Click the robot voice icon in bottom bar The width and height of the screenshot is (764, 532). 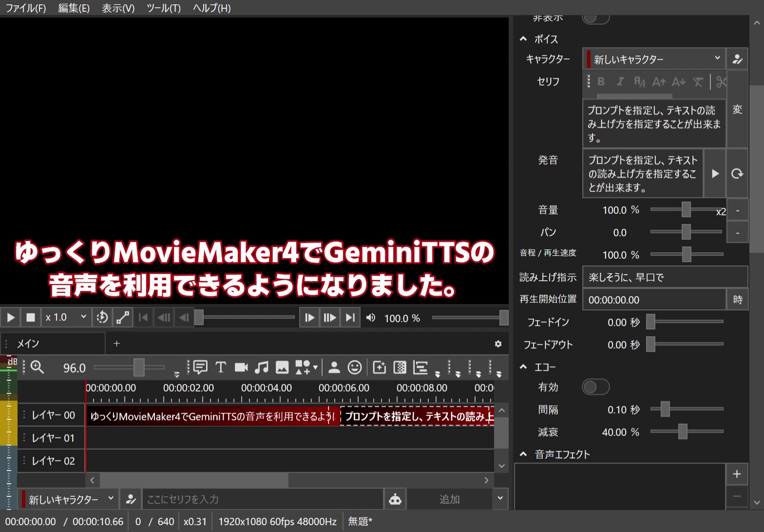click(395, 499)
